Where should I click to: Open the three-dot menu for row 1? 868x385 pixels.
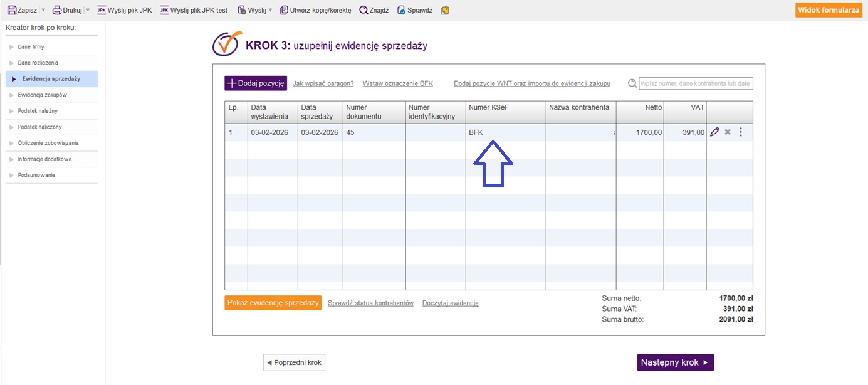point(741,132)
